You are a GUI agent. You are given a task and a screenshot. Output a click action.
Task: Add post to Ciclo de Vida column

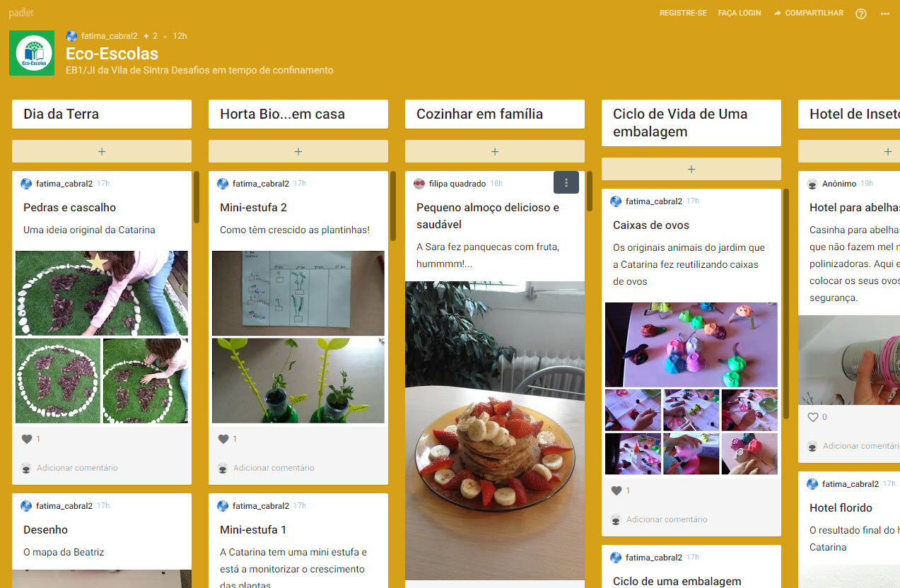coord(691,169)
